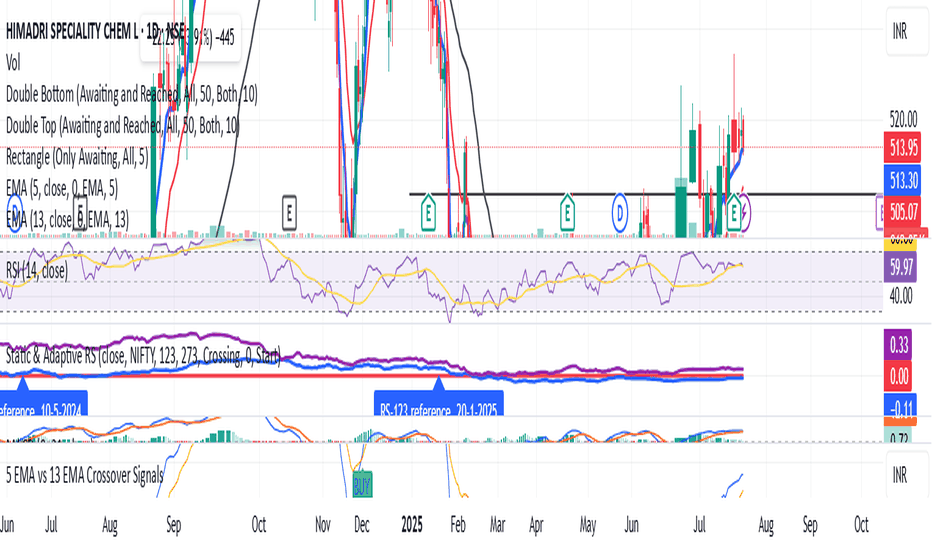Click the green E earnings marker near late July
Screen dimensions: 932x550
tap(734, 212)
